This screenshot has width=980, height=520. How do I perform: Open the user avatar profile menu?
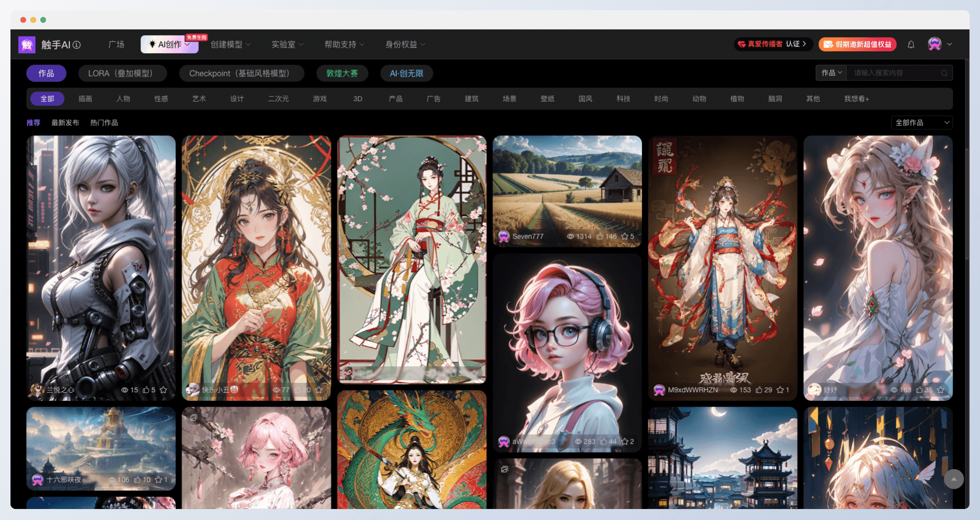935,44
